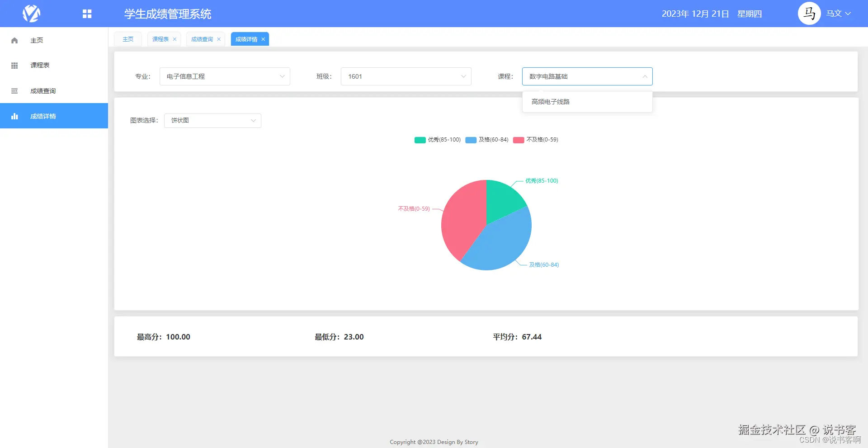
Task: Switch to the 课程表 tab
Action: click(160, 39)
